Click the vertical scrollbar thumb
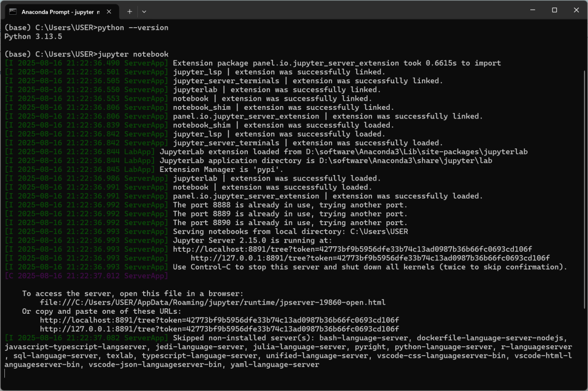 (x=584, y=189)
